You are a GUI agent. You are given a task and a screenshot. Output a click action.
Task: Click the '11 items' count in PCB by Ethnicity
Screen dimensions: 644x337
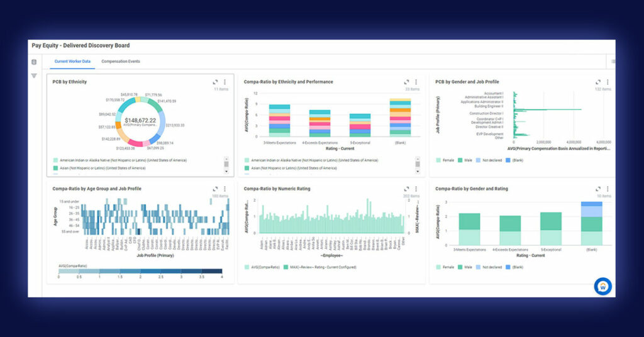point(221,89)
